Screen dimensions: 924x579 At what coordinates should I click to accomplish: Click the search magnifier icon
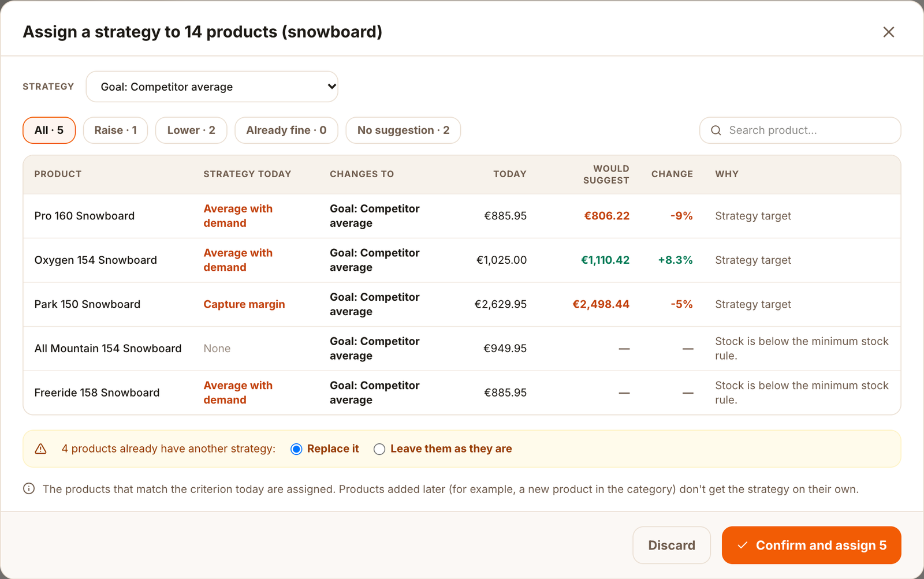coord(716,130)
